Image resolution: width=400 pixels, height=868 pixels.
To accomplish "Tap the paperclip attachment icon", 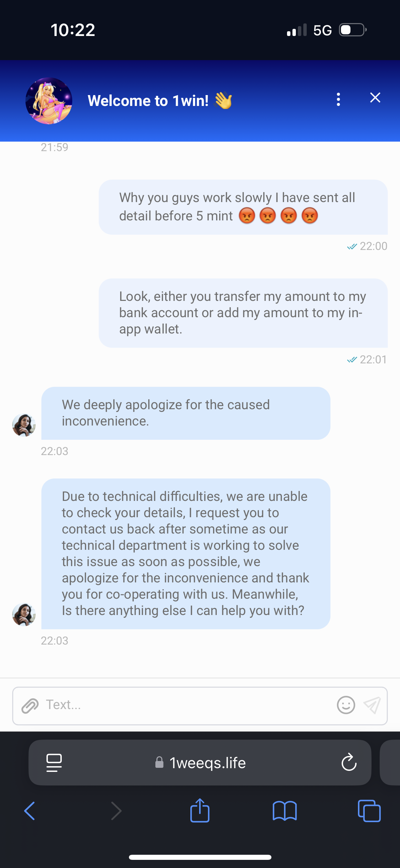I will 30,706.
